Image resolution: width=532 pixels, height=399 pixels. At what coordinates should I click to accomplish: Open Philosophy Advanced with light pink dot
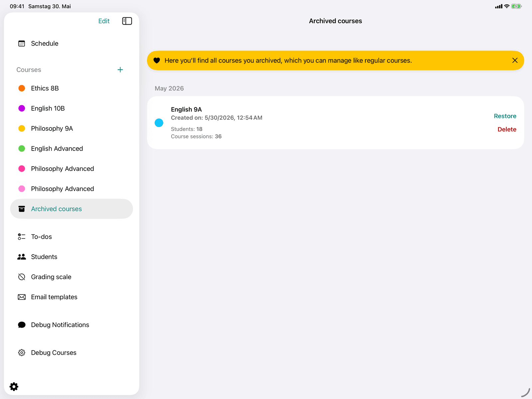71,189
